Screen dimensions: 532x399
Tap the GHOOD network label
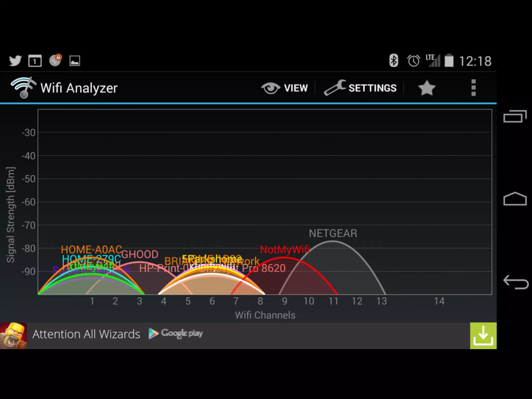(x=140, y=254)
